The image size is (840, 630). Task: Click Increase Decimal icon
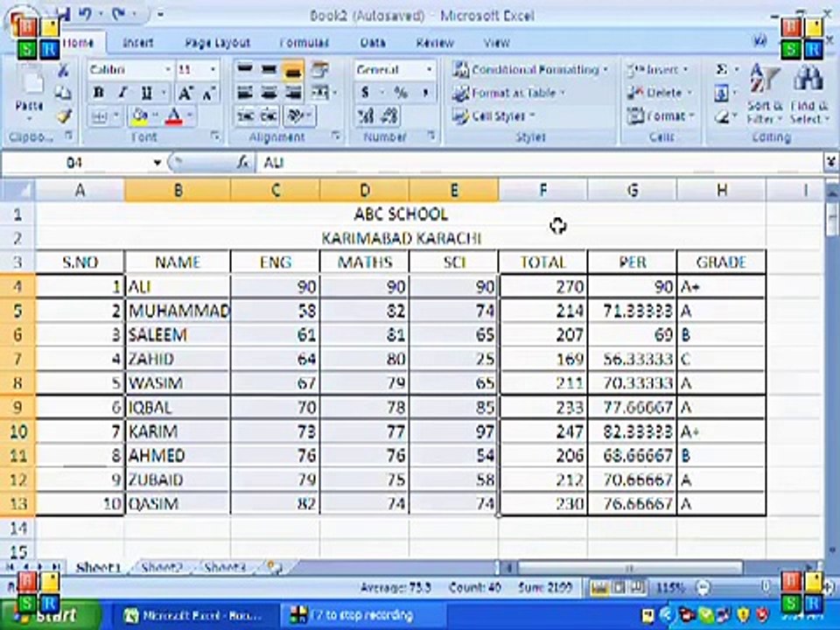366,116
